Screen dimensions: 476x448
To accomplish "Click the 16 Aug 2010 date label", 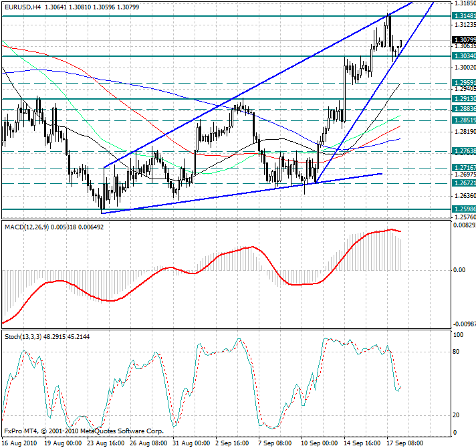I will pos(19,443).
